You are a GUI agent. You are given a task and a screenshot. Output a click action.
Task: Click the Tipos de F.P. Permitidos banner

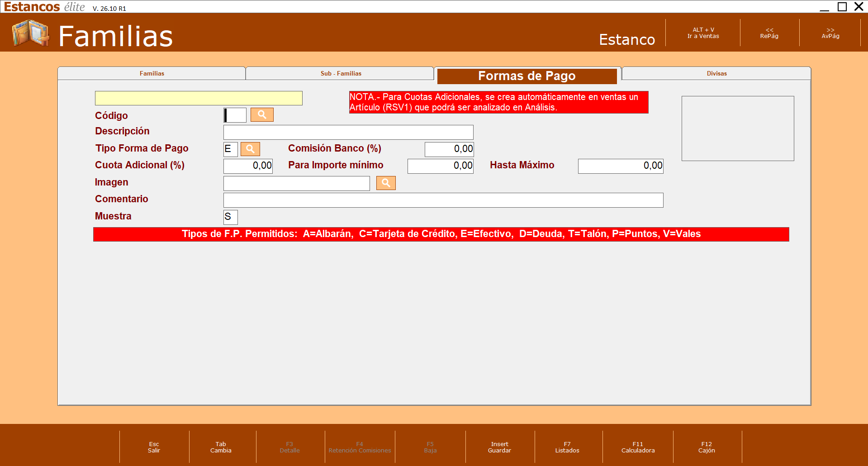pyautogui.click(x=441, y=234)
